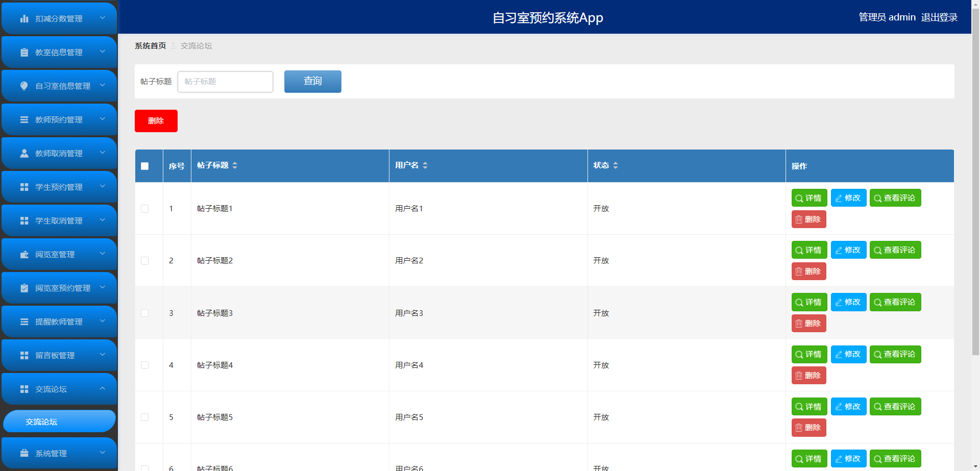Check the checkbox for row 1

pyautogui.click(x=145, y=209)
